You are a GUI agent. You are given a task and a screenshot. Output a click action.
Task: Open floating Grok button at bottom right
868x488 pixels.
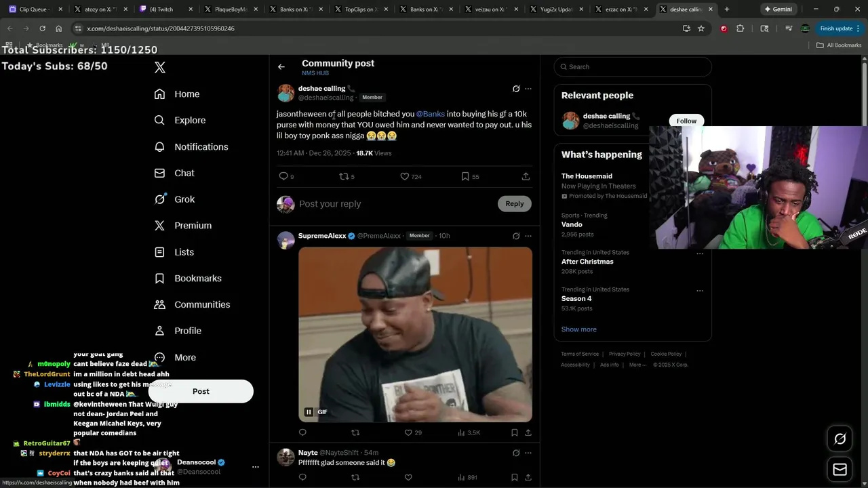click(840, 439)
